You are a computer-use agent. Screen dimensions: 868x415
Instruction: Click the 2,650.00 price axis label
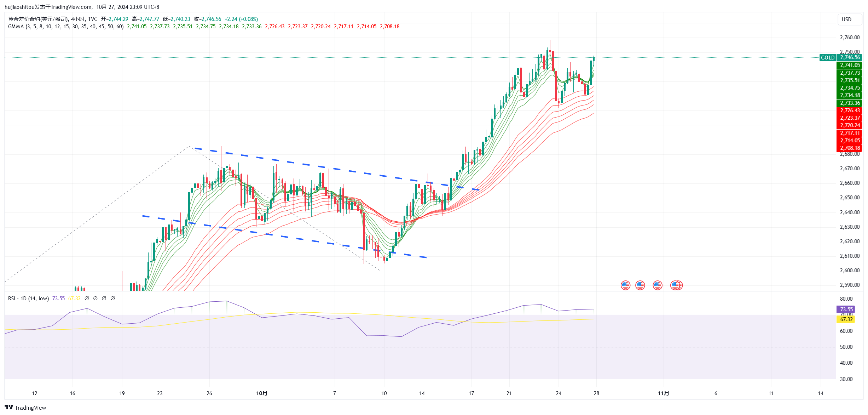coord(850,198)
